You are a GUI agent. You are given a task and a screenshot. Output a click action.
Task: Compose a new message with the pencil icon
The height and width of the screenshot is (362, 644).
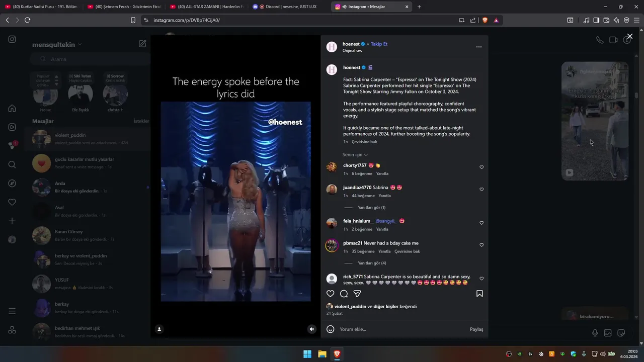[x=142, y=44]
